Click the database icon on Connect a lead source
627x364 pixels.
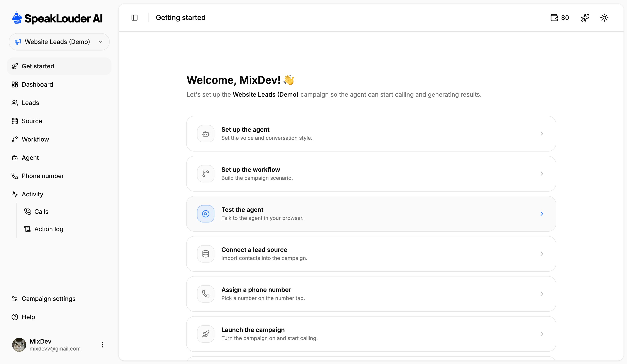tap(206, 254)
